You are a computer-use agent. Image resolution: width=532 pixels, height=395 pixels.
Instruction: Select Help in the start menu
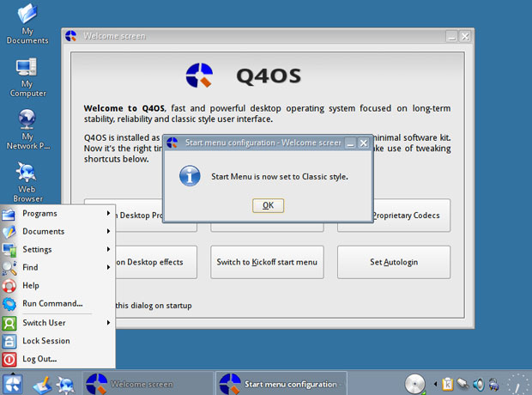57,285
